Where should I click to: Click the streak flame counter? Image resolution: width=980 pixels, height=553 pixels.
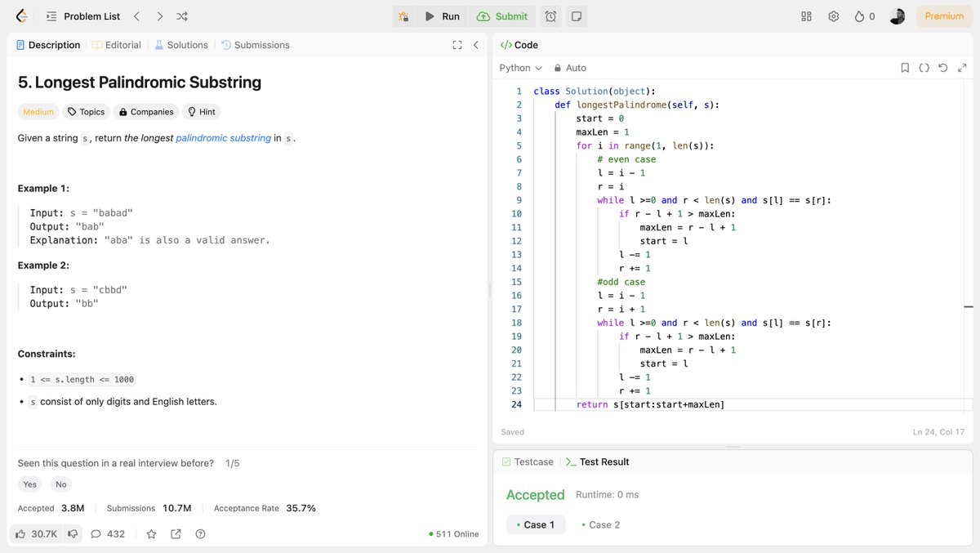pos(864,16)
